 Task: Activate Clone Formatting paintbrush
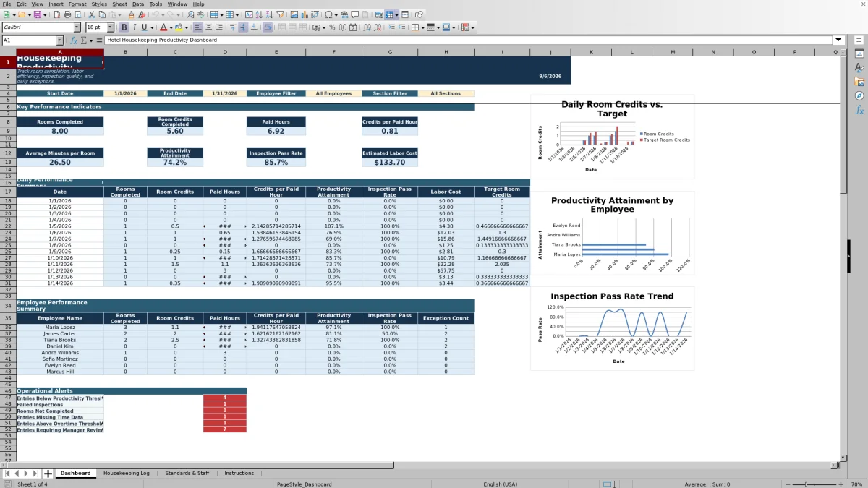coord(131,14)
